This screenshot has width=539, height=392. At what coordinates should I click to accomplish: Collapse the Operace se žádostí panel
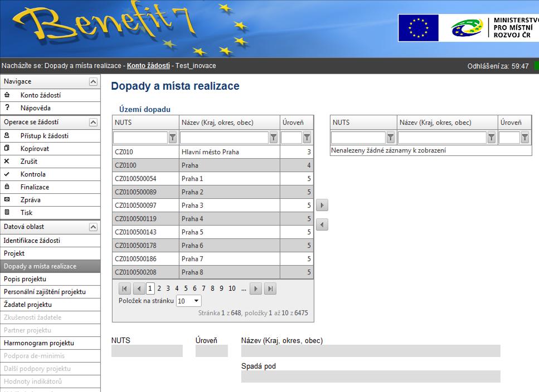tap(93, 122)
